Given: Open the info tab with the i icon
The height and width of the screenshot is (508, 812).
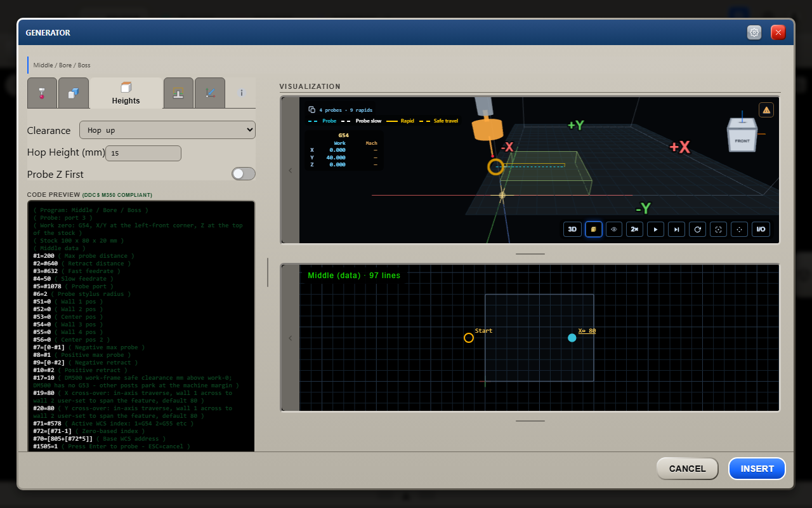Looking at the screenshot, I should click(241, 93).
